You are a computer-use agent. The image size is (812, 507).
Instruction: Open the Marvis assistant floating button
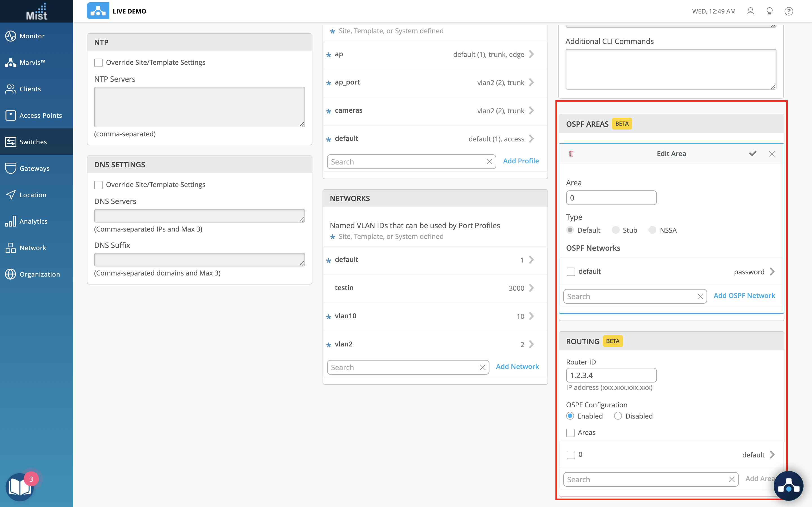click(788, 486)
